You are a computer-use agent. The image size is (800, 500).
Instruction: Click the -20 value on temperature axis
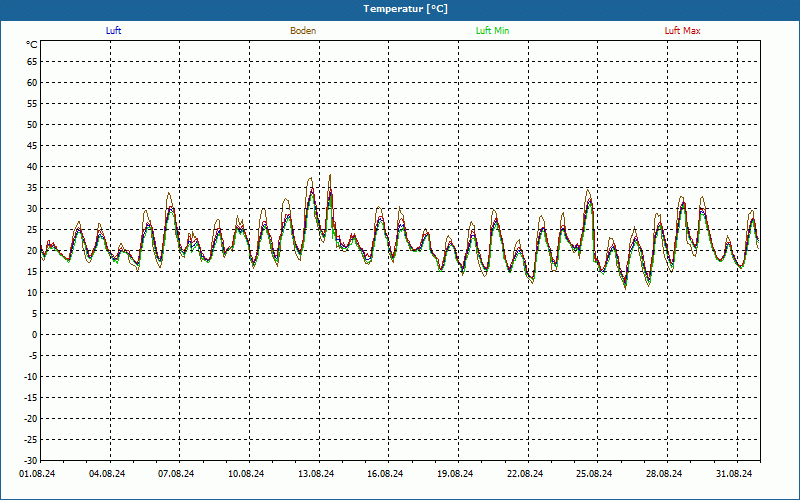click(x=30, y=418)
